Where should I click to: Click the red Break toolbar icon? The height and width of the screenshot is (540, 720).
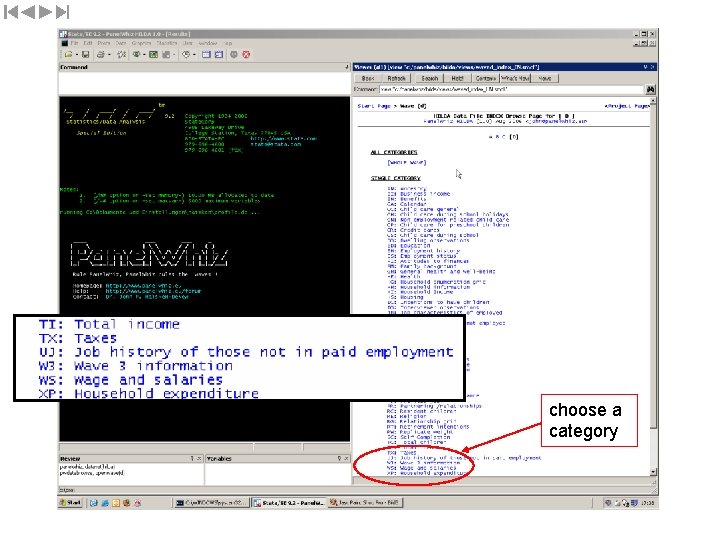(246, 55)
